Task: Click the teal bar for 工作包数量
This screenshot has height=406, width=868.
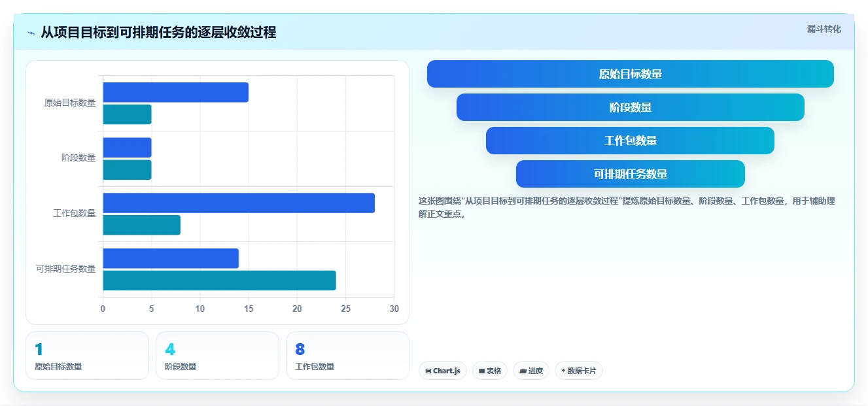Action: [x=141, y=225]
